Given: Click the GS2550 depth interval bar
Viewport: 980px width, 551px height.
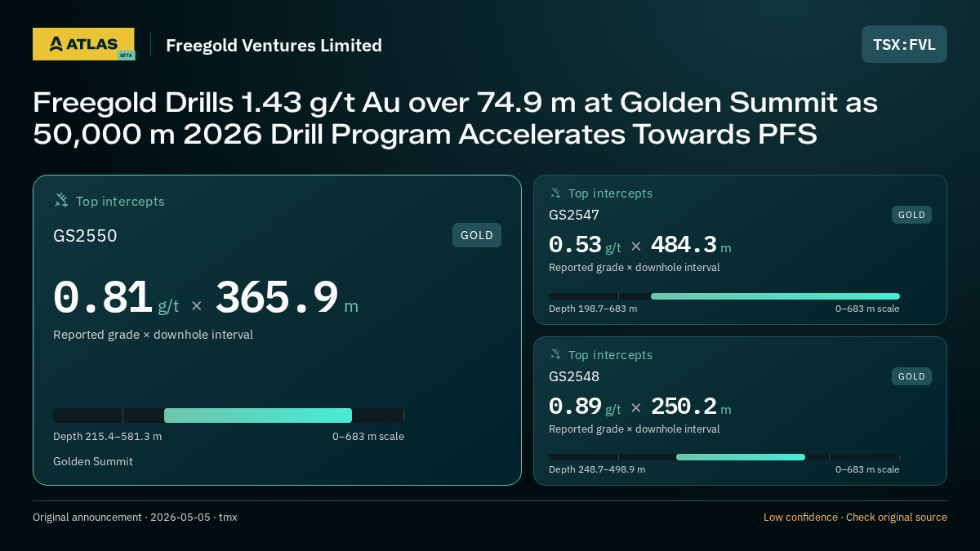Looking at the screenshot, I should [x=229, y=415].
